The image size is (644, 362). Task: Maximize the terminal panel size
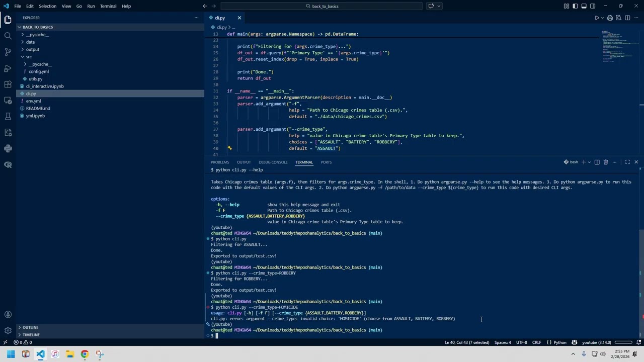(x=627, y=162)
